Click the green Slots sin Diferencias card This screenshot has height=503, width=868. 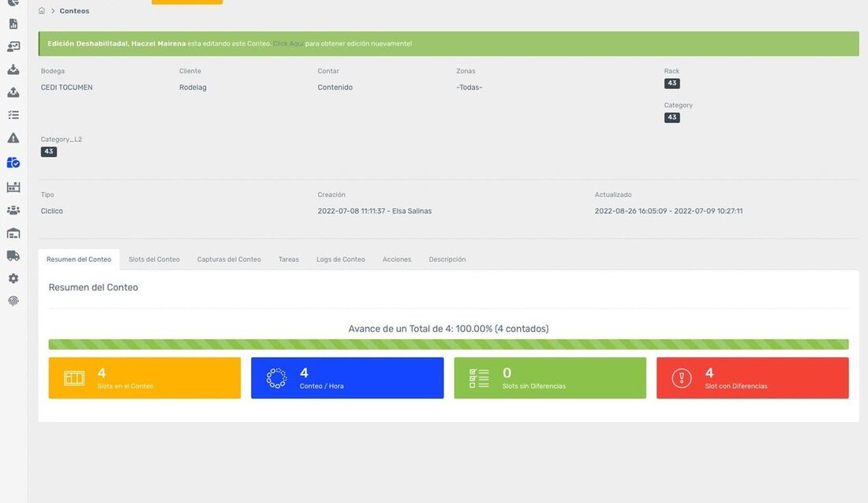(550, 378)
